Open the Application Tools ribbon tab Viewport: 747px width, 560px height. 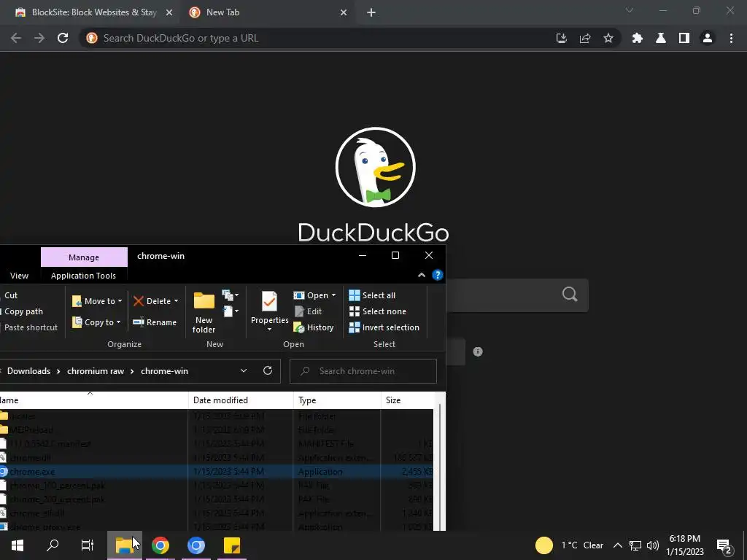83,276
